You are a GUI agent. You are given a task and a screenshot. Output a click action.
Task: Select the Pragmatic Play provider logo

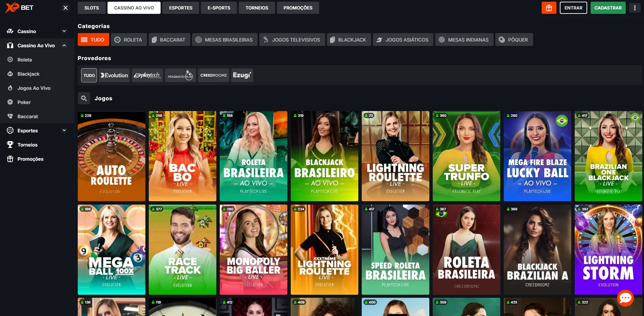click(x=180, y=75)
